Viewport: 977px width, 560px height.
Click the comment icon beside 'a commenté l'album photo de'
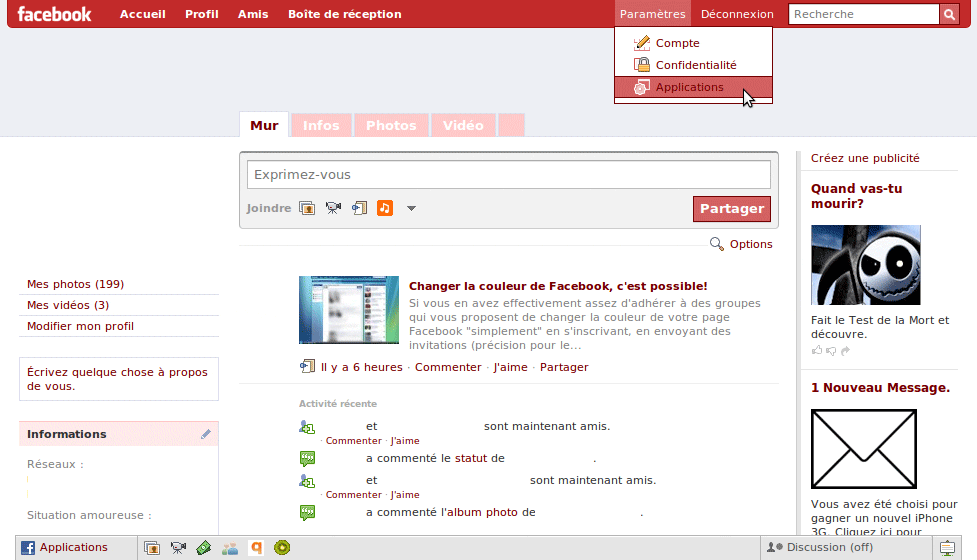(x=307, y=513)
